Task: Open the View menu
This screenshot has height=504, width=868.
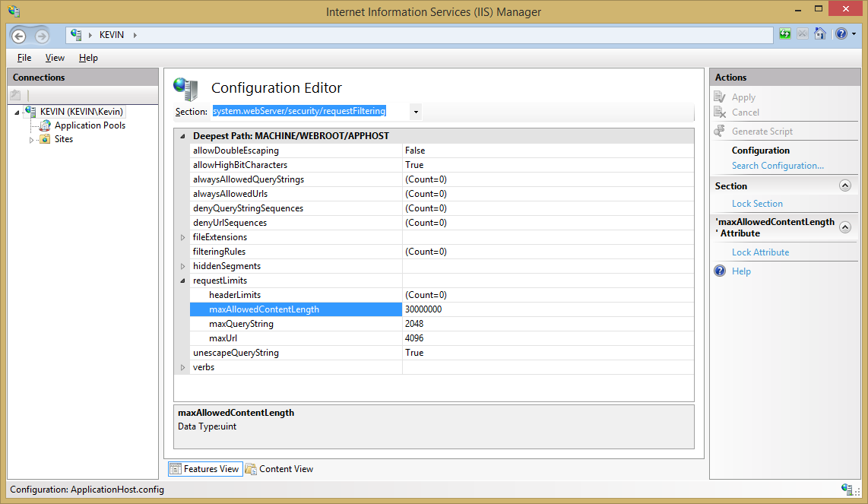Action: pyautogui.click(x=55, y=58)
